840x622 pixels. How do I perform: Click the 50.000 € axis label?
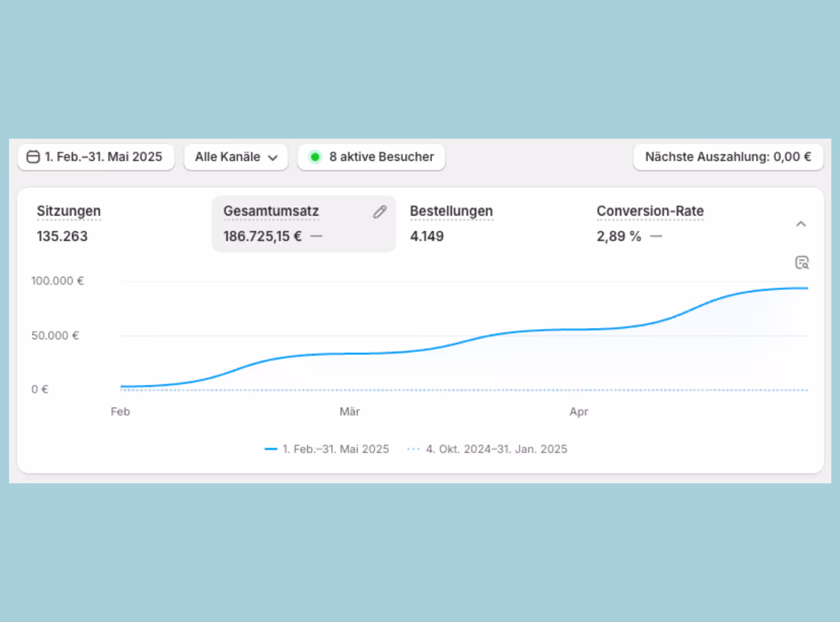[55, 336]
